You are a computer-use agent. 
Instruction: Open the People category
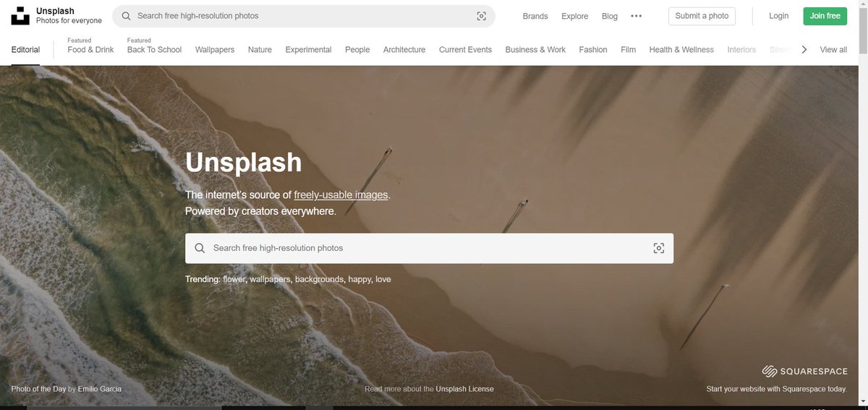pyautogui.click(x=357, y=50)
